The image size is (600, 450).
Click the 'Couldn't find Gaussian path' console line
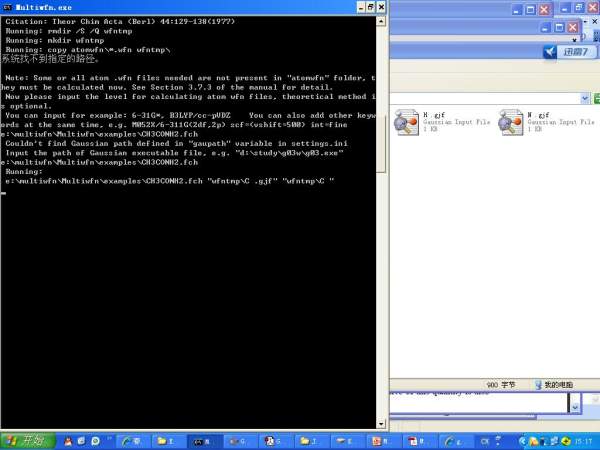click(x=176, y=143)
